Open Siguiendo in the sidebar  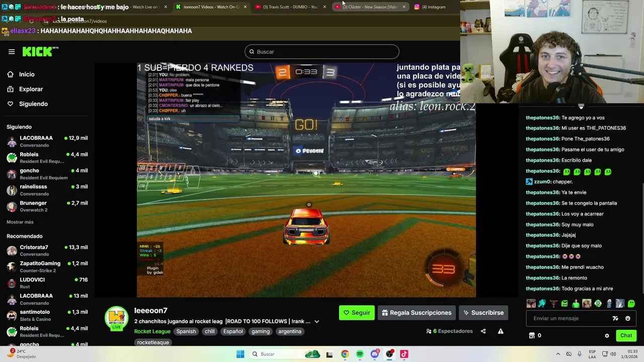(33, 104)
